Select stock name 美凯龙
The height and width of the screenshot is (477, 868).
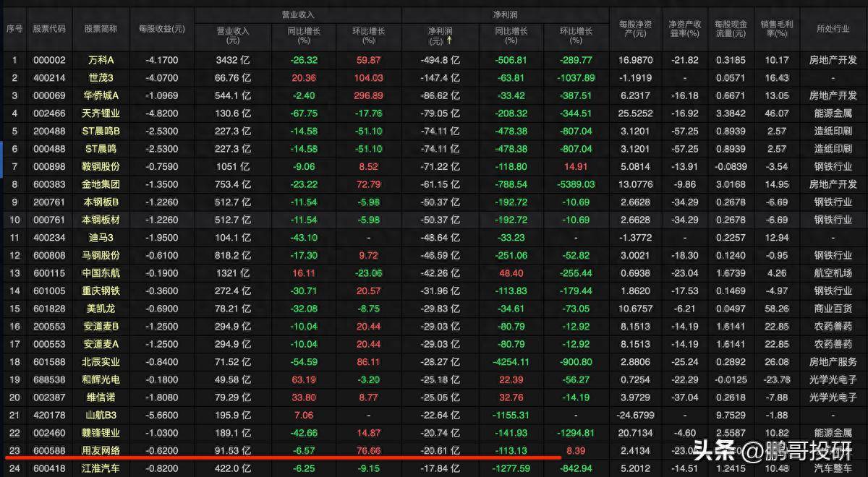(101, 308)
